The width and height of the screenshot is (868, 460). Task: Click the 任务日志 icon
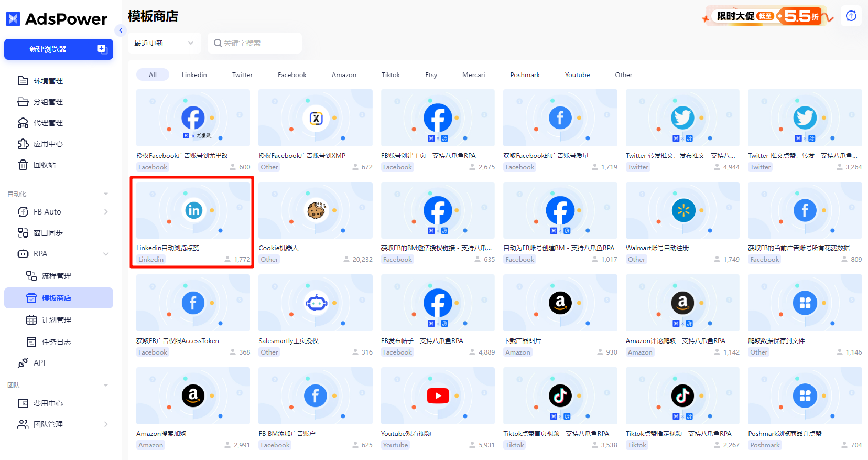click(x=31, y=342)
